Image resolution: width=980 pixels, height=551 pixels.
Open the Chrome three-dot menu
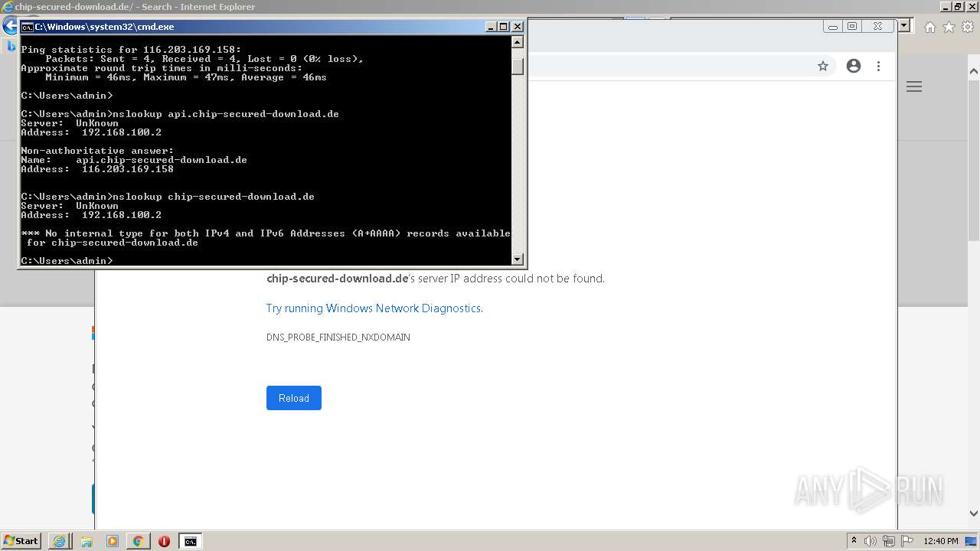tap(878, 66)
